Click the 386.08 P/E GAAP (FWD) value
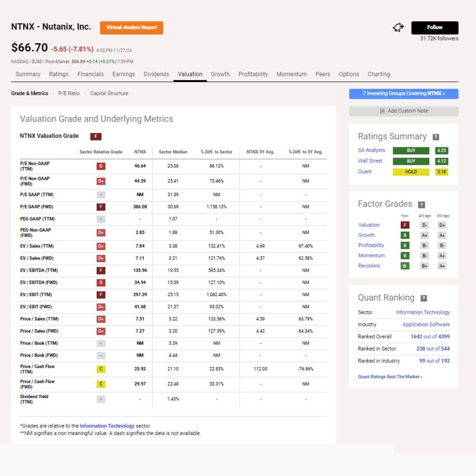 click(x=140, y=207)
